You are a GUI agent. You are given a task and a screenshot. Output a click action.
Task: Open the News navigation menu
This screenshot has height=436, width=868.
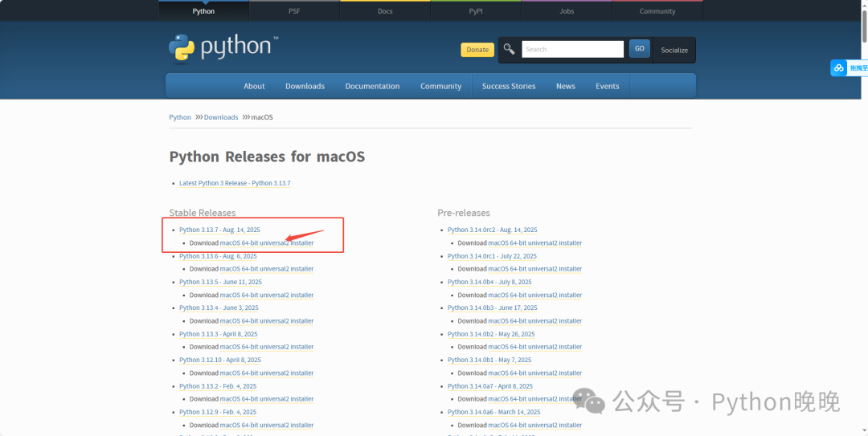566,86
